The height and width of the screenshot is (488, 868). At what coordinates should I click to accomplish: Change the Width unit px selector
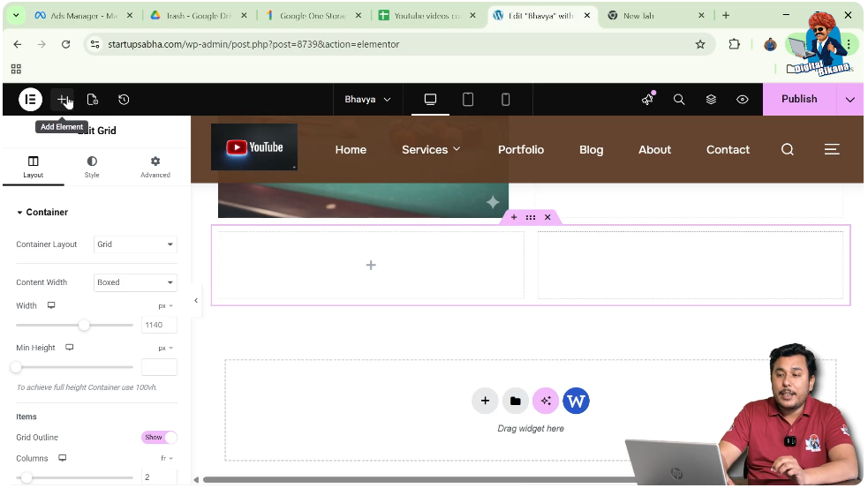165,306
